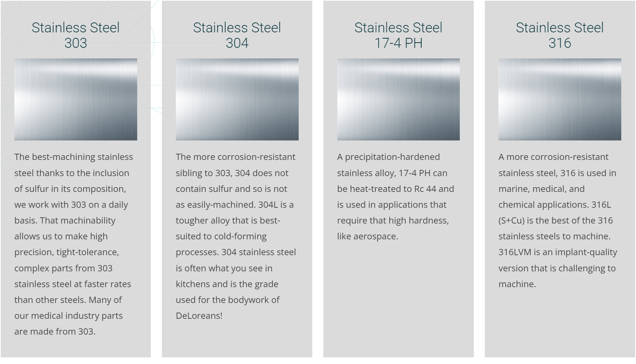Click the Stainless Steel 17-4 PH heading

click(x=398, y=35)
